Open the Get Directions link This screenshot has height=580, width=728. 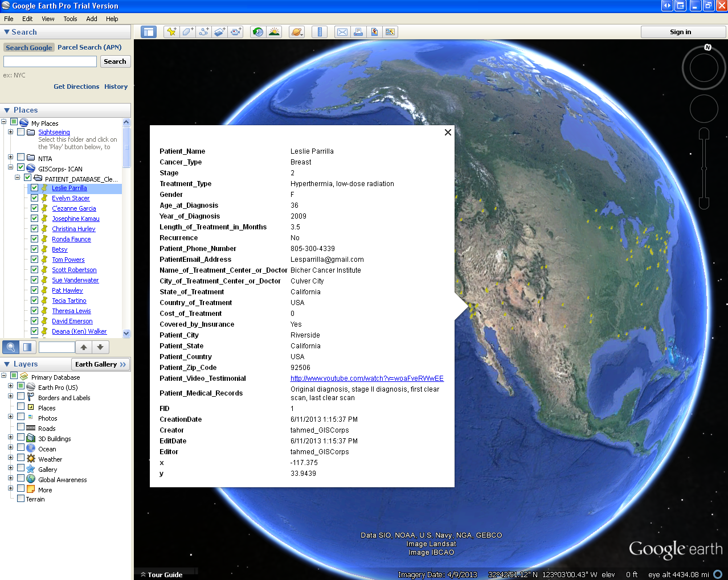point(76,87)
